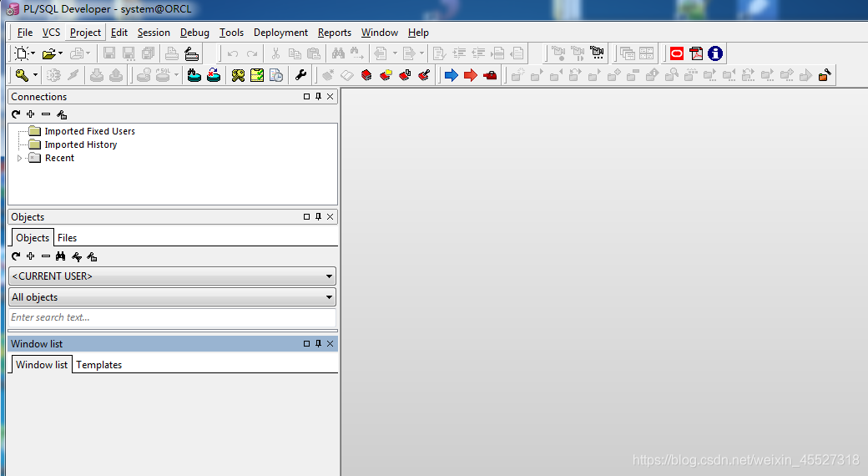Viewport: 868px width, 476px height.
Task: Click the red book stack icon
Action: point(366,75)
